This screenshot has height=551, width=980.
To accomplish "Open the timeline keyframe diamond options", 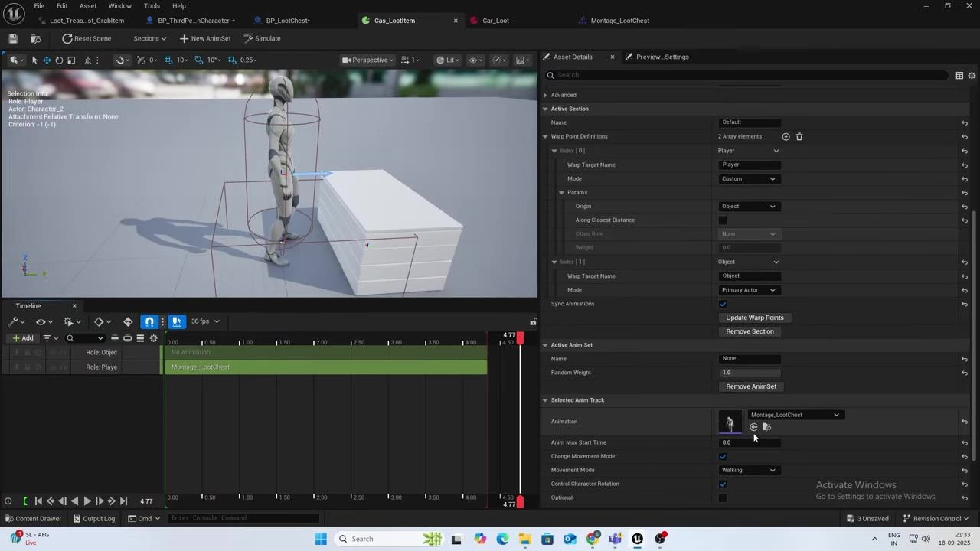I will coord(103,321).
